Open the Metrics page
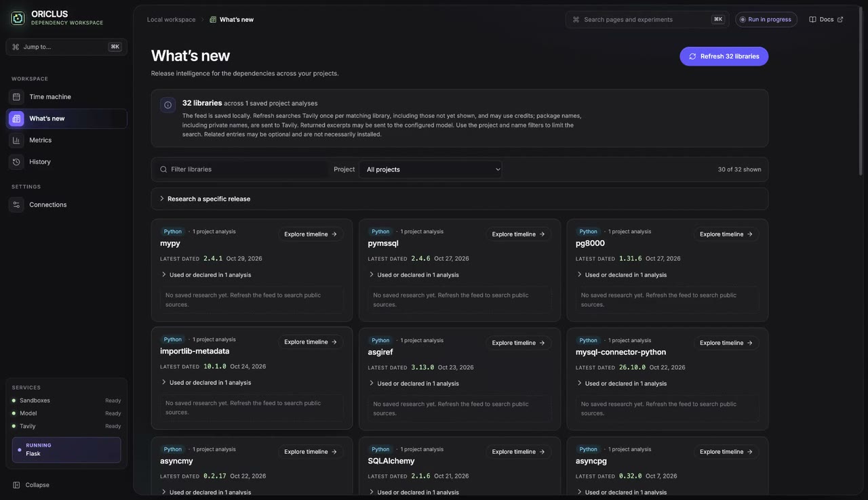The image size is (868, 500). [x=66, y=140]
